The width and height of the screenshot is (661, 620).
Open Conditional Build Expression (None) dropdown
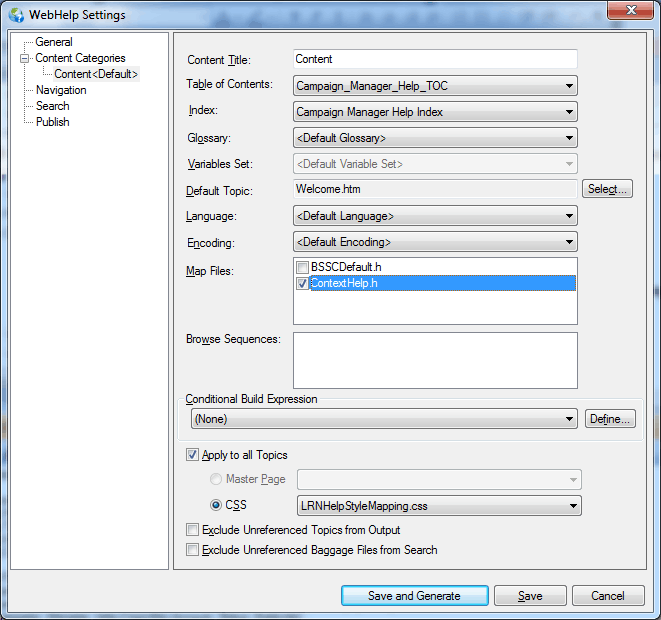tap(384, 419)
